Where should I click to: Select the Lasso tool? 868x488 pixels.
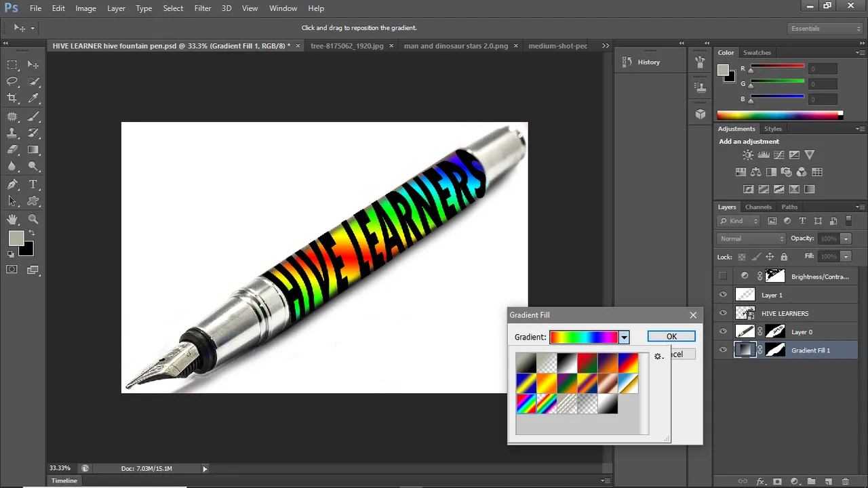[x=12, y=81]
